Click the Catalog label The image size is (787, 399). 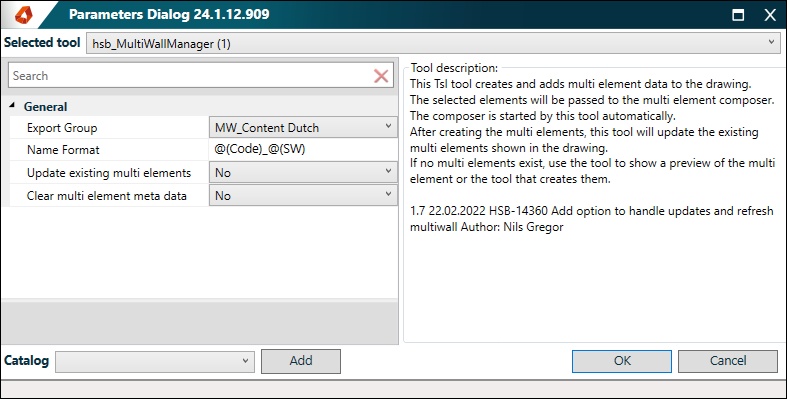tap(27, 361)
